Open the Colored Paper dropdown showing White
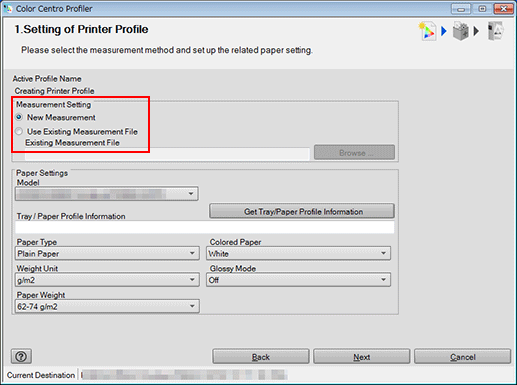This screenshot has width=517, height=385. pyautogui.click(x=298, y=253)
